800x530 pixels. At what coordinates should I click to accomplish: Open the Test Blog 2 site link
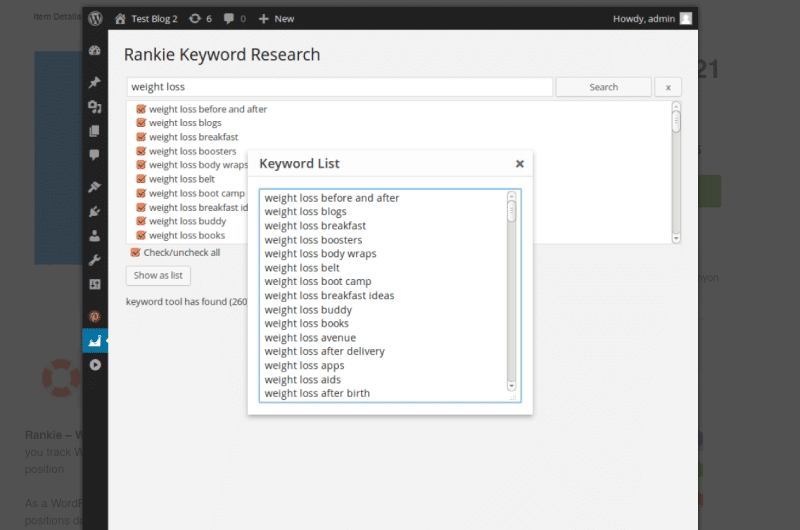[154, 19]
